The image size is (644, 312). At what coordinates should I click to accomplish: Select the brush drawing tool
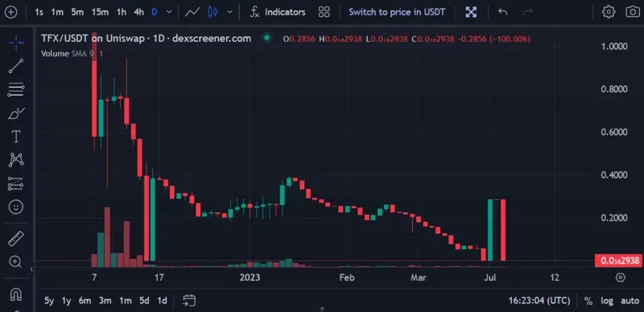(x=16, y=113)
